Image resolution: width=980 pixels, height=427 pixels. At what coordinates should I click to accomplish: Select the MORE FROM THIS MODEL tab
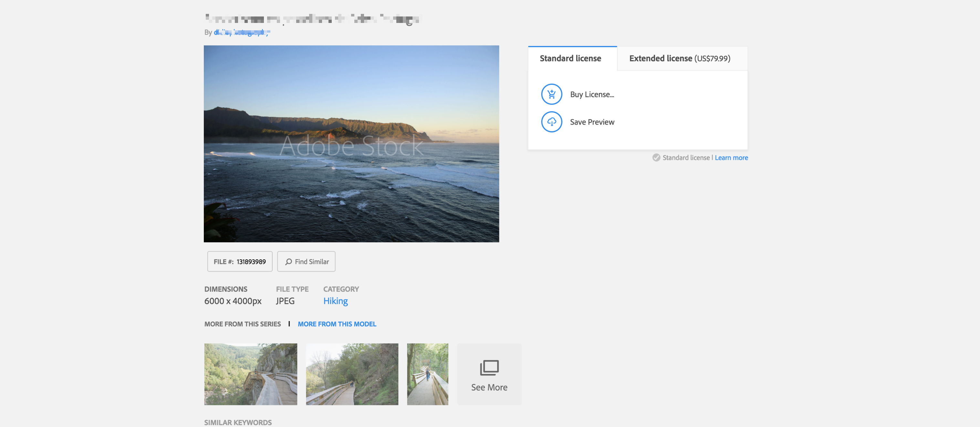coord(337,324)
